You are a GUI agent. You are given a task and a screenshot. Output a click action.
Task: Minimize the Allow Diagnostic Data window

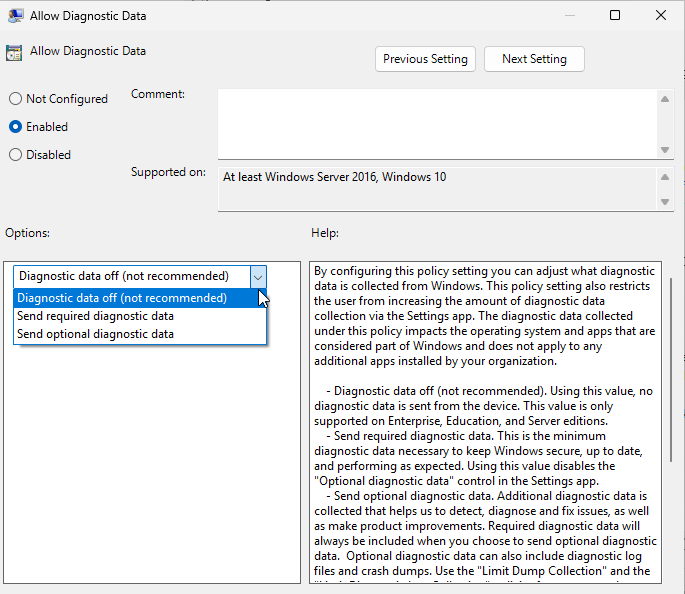570,15
